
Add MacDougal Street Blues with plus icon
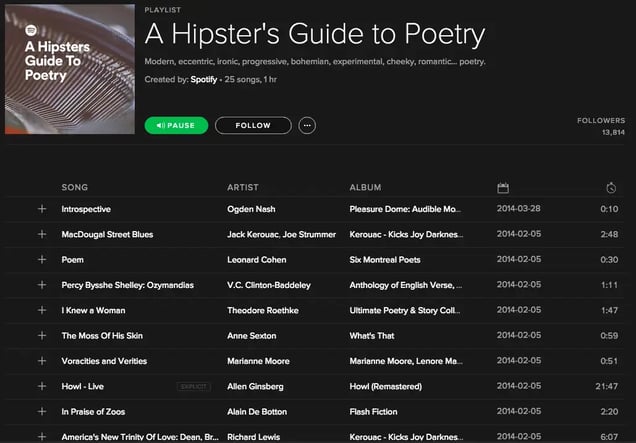(x=42, y=234)
